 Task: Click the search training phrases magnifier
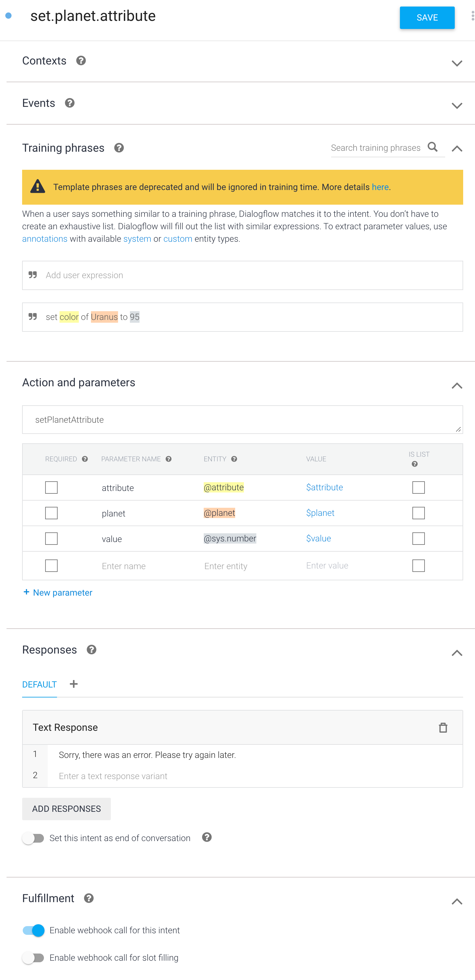(x=432, y=147)
